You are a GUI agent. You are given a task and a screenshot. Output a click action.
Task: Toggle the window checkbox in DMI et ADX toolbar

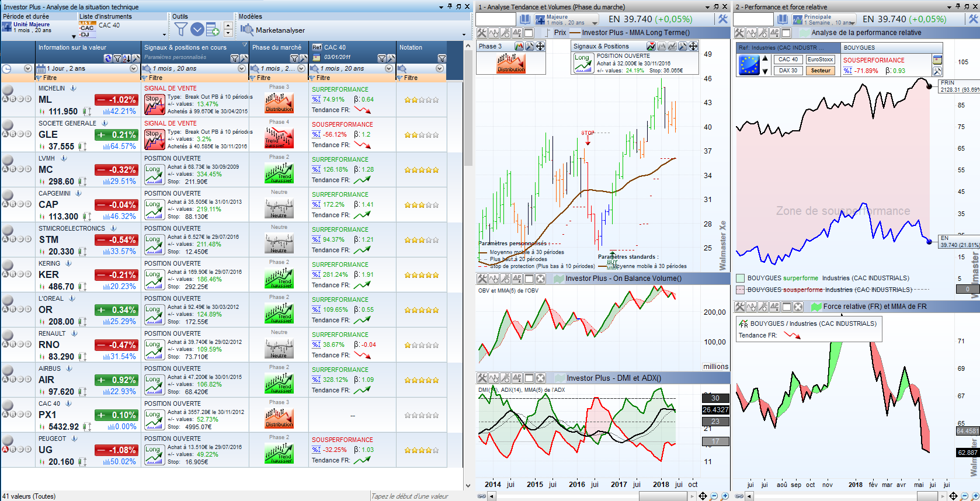[529, 378]
